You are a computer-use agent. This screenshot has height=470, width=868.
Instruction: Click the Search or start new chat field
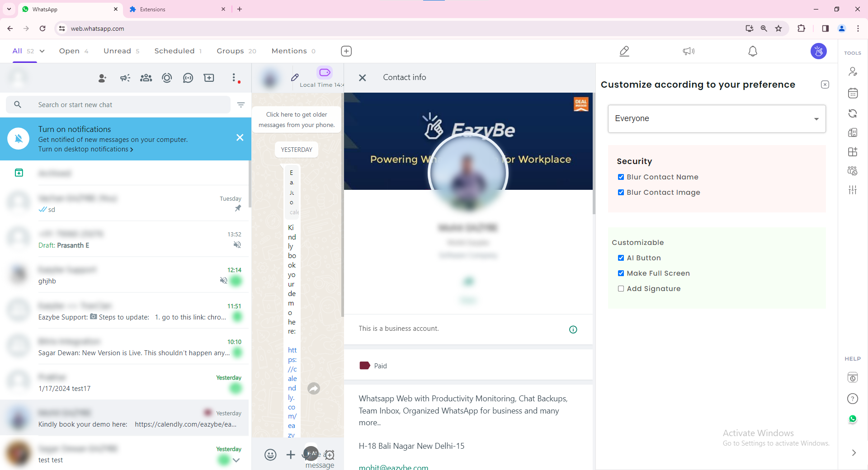(118, 105)
